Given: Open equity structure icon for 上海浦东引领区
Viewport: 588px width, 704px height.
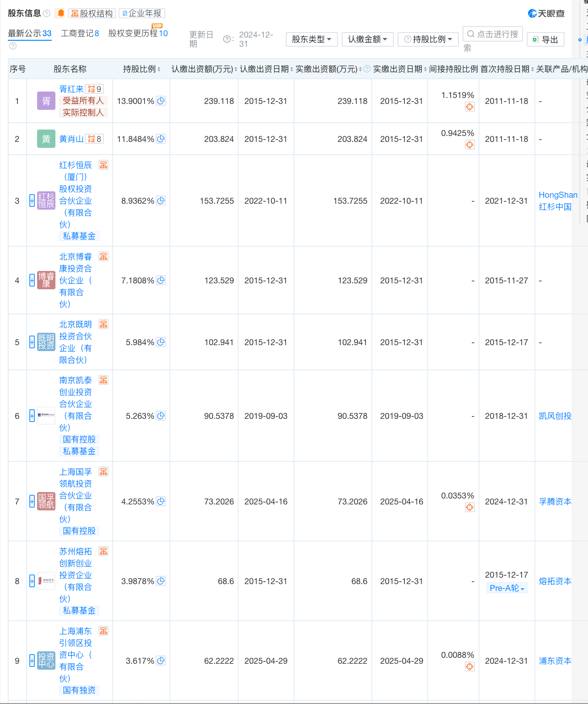Looking at the screenshot, I should 103,631.
